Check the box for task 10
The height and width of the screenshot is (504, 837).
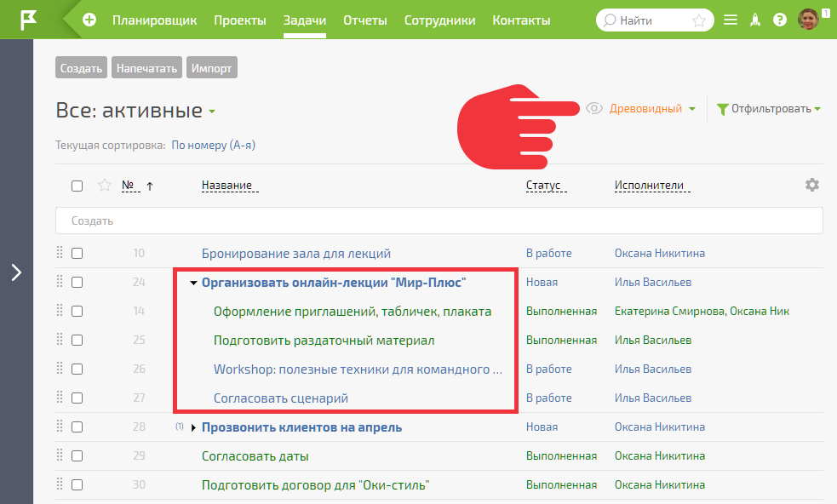click(x=77, y=253)
